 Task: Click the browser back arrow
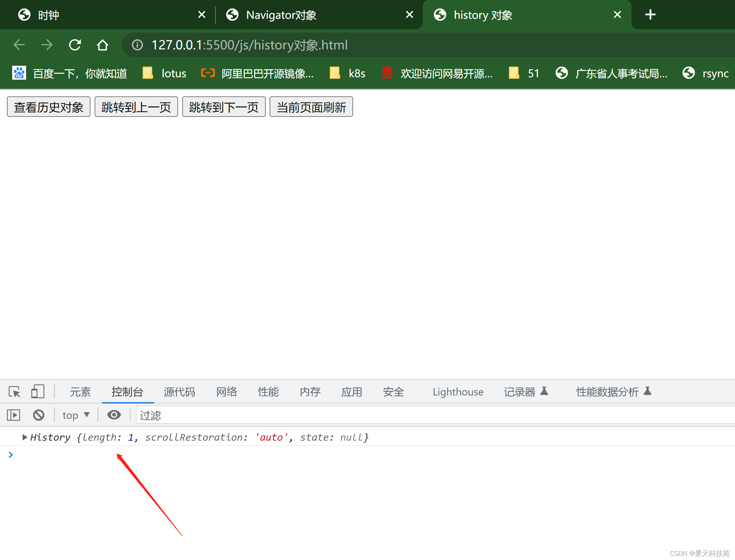pyautogui.click(x=19, y=45)
